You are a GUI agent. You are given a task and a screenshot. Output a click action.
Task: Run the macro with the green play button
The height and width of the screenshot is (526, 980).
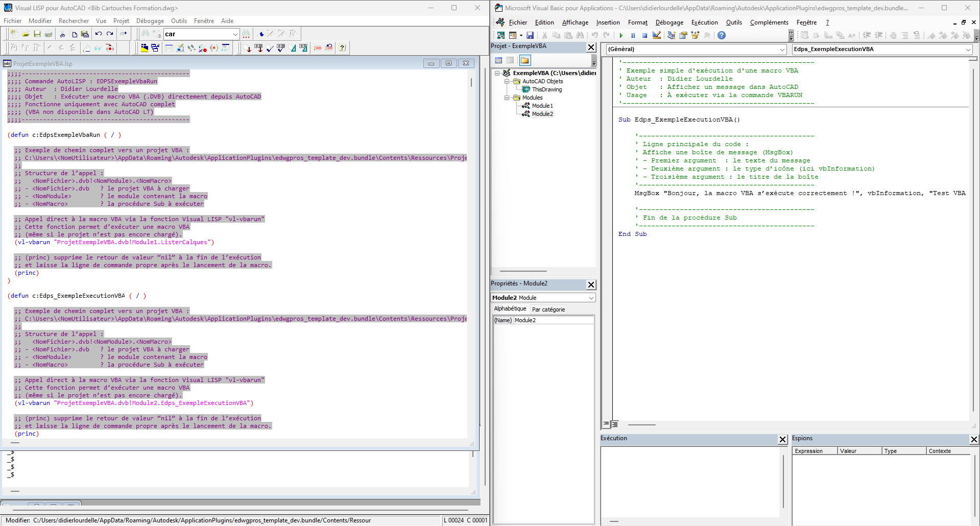click(x=621, y=35)
